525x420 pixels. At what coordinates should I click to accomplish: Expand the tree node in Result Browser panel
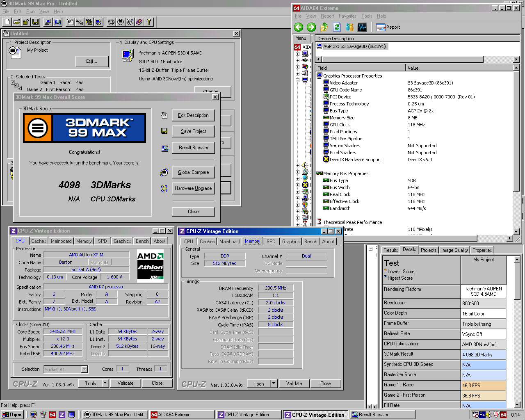coord(370,249)
